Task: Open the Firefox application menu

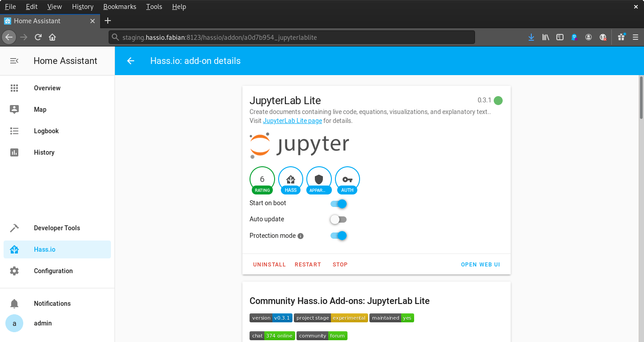Action: (636, 37)
